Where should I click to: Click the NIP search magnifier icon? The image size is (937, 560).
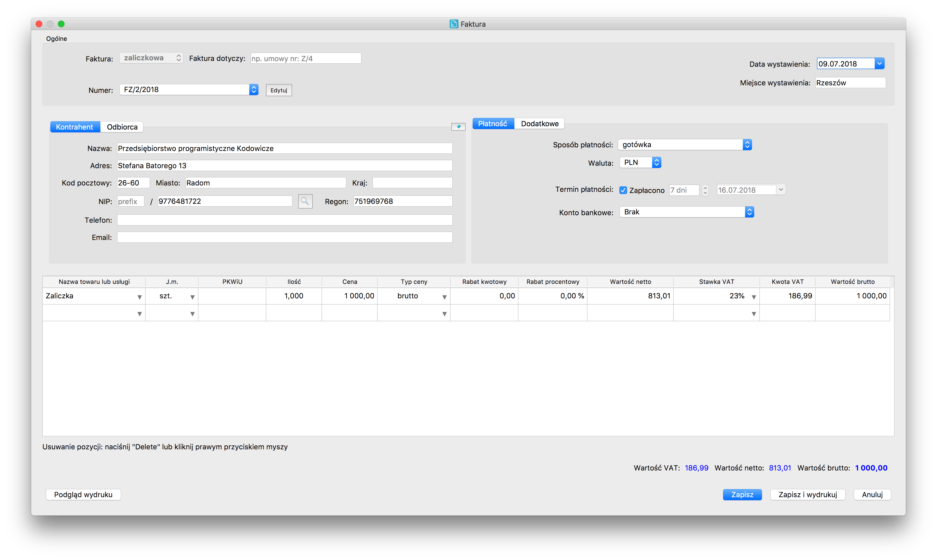305,201
